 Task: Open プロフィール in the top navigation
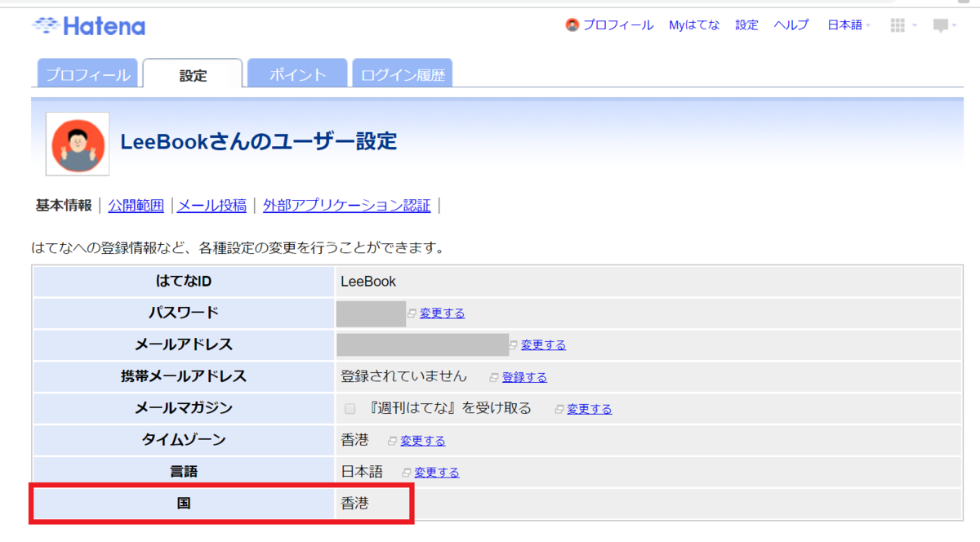click(x=618, y=25)
